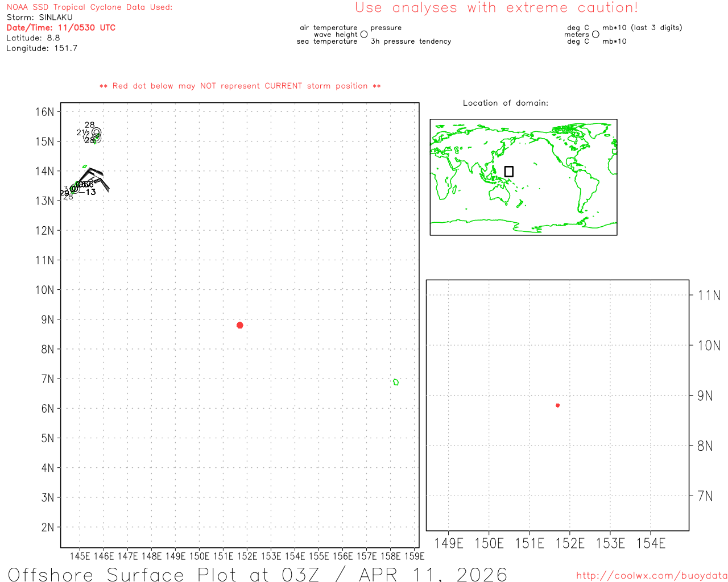Click the '-13' pressure tendency value near 13N

88,192
